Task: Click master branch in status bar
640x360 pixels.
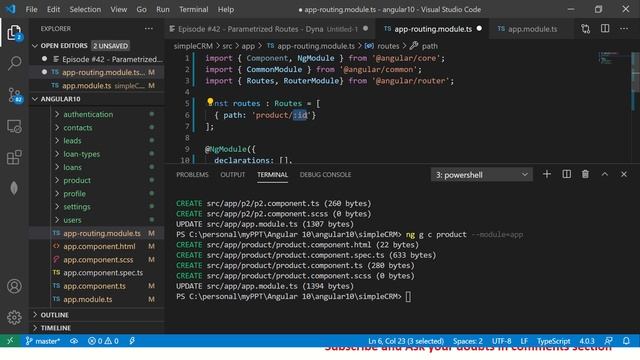Action: click(43, 341)
